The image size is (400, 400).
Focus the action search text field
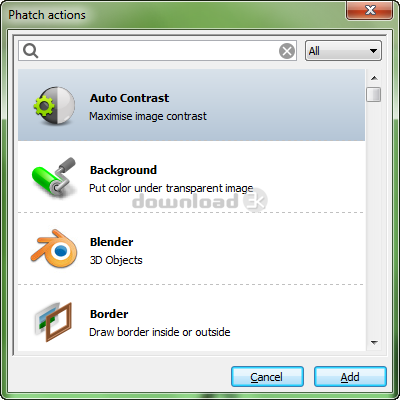(157, 51)
